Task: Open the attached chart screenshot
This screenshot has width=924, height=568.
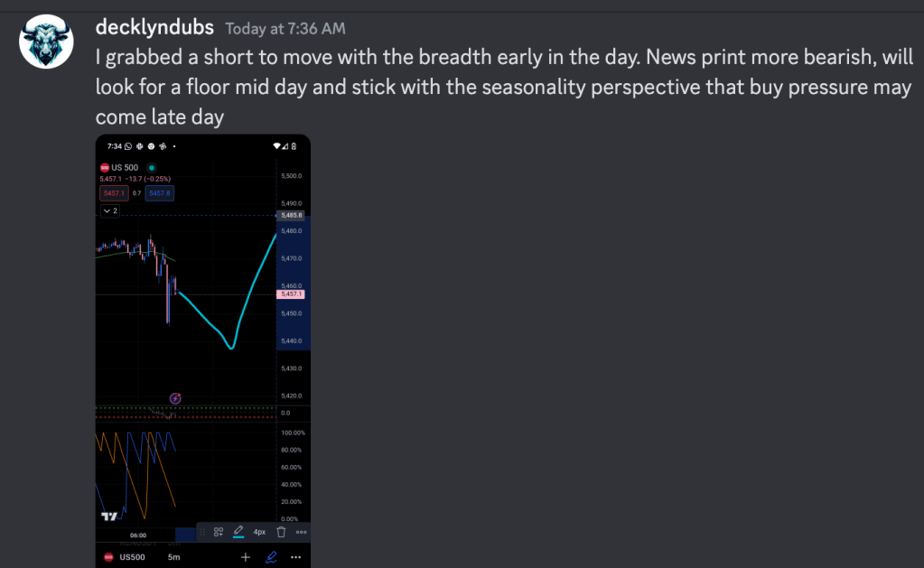Action: pyautogui.click(x=203, y=350)
